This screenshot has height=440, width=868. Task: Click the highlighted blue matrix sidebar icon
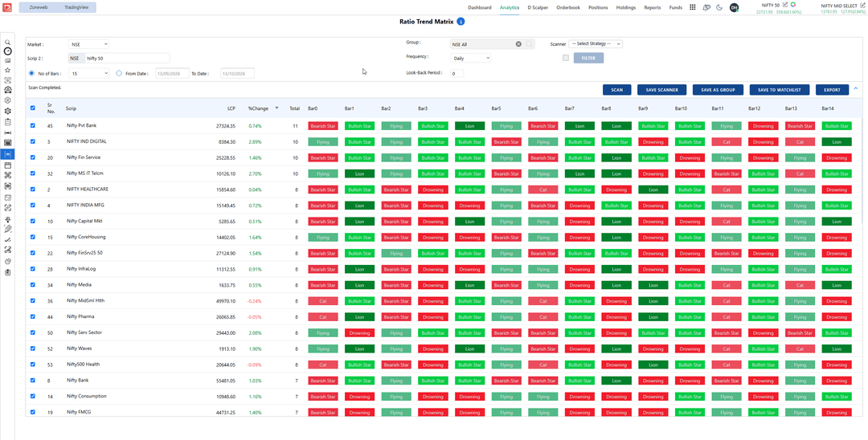click(8, 154)
